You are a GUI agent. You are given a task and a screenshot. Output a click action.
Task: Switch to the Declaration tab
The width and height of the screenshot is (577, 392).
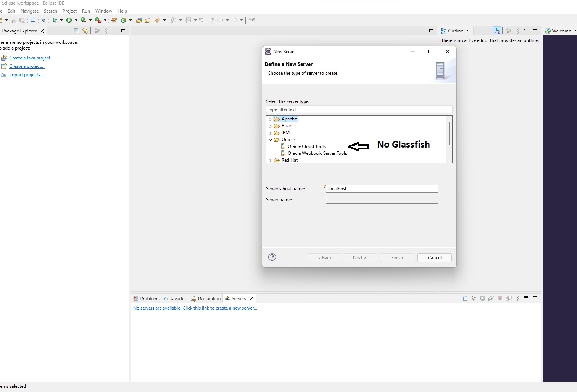pos(206,299)
